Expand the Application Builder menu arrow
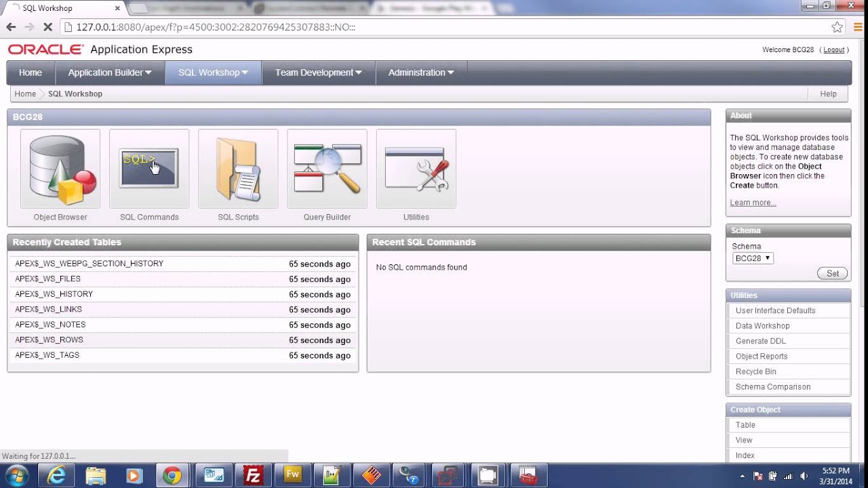 149,73
